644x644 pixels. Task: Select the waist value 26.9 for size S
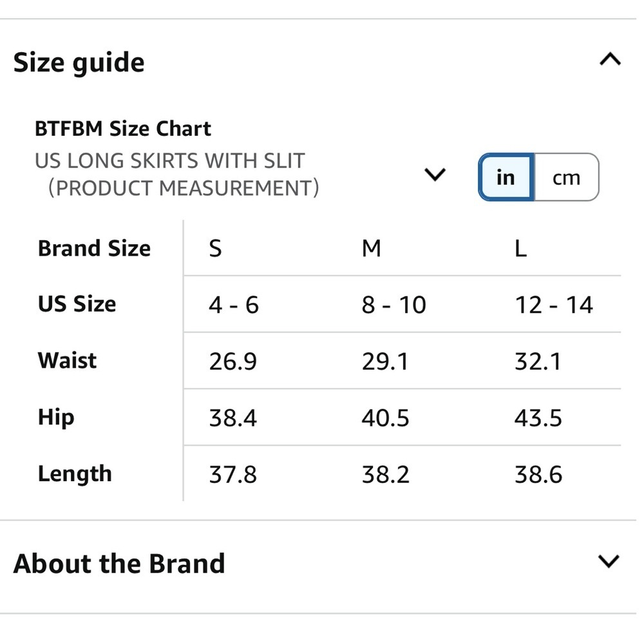coord(233,361)
